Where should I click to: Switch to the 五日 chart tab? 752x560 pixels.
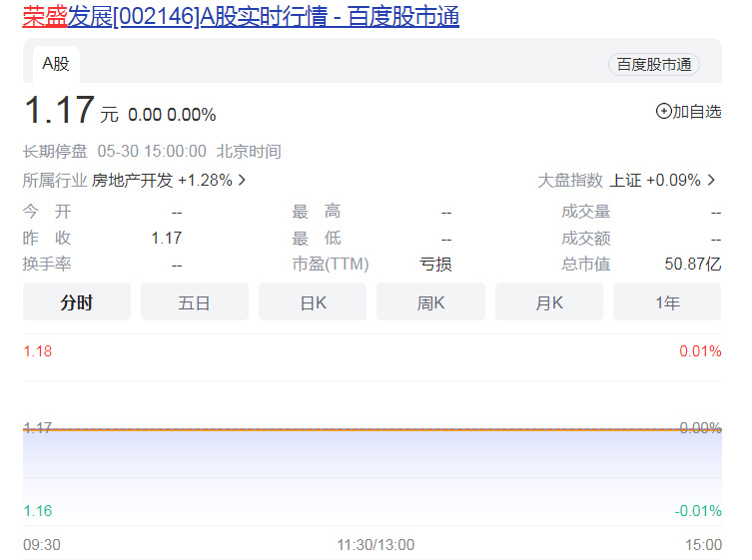tap(195, 301)
